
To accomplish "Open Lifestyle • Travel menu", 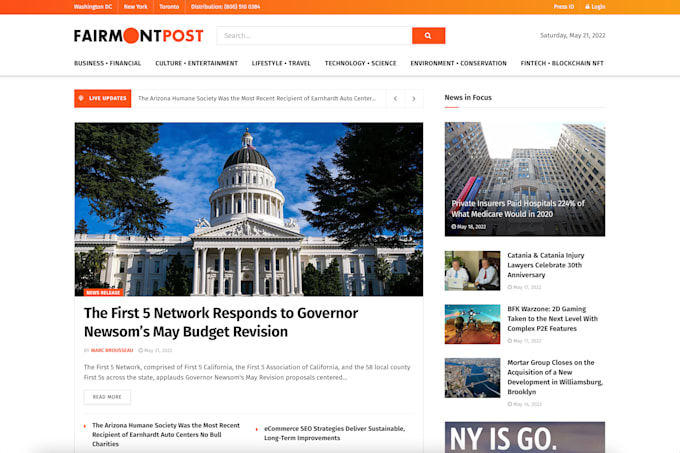I will click(x=281, y=63).
